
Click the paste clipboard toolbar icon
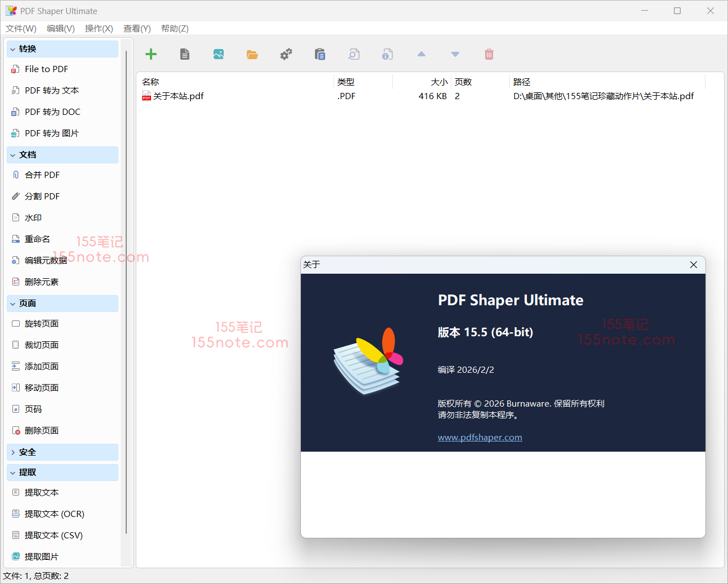[320, 54]
